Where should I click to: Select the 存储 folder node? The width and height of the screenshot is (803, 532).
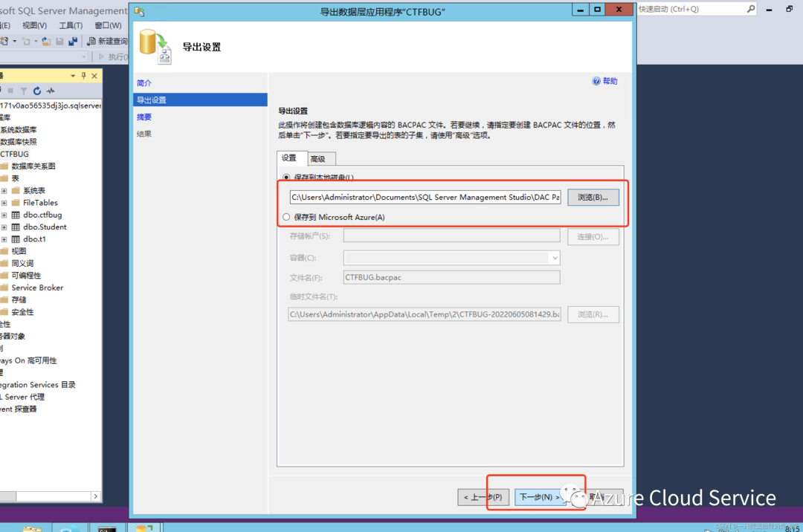click(x=19, y=299)
